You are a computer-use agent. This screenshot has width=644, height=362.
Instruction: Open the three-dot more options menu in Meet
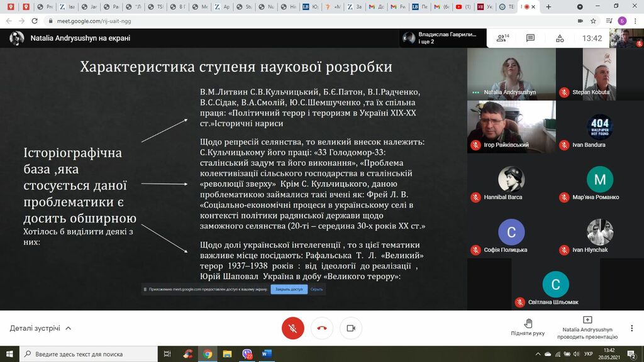(631, 328)
